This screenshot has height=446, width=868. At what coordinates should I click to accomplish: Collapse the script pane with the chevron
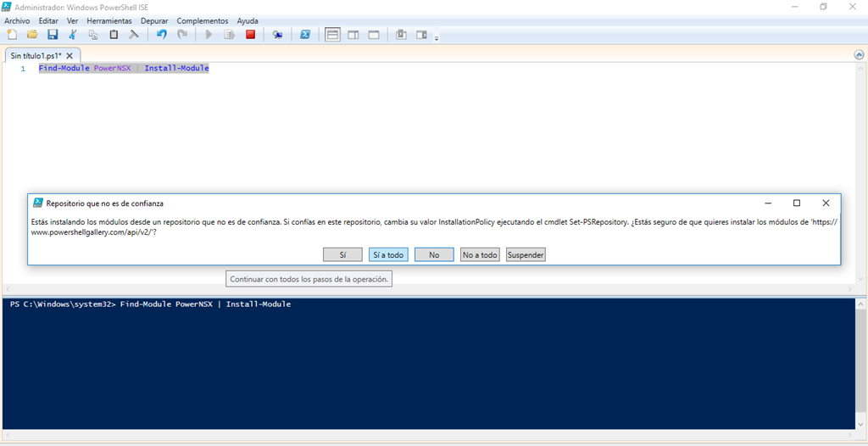point(859,55)
